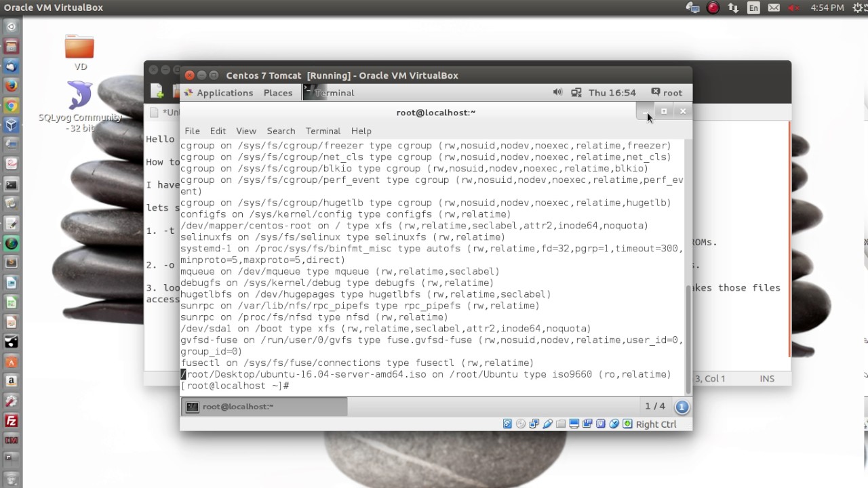Viewport: 868px width, 488px height.
Task: Open the Help menu in the terminal
Action: click(361, 131)
